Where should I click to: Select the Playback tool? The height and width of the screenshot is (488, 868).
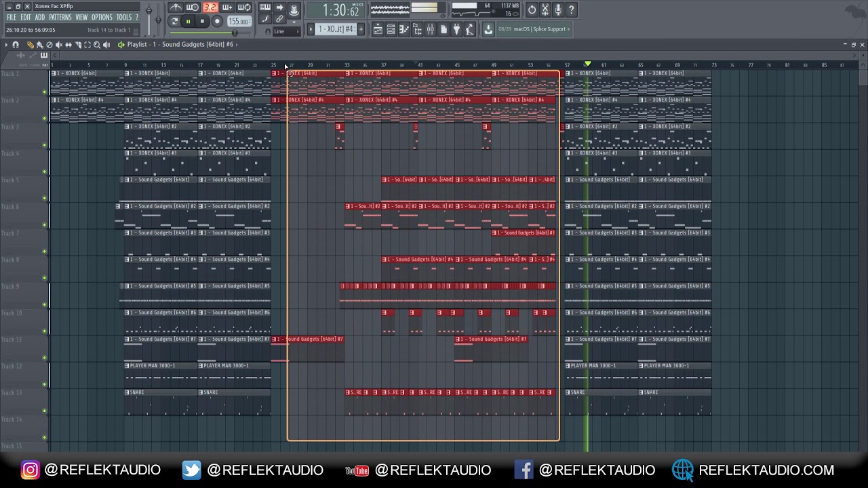tap(106, 45)
